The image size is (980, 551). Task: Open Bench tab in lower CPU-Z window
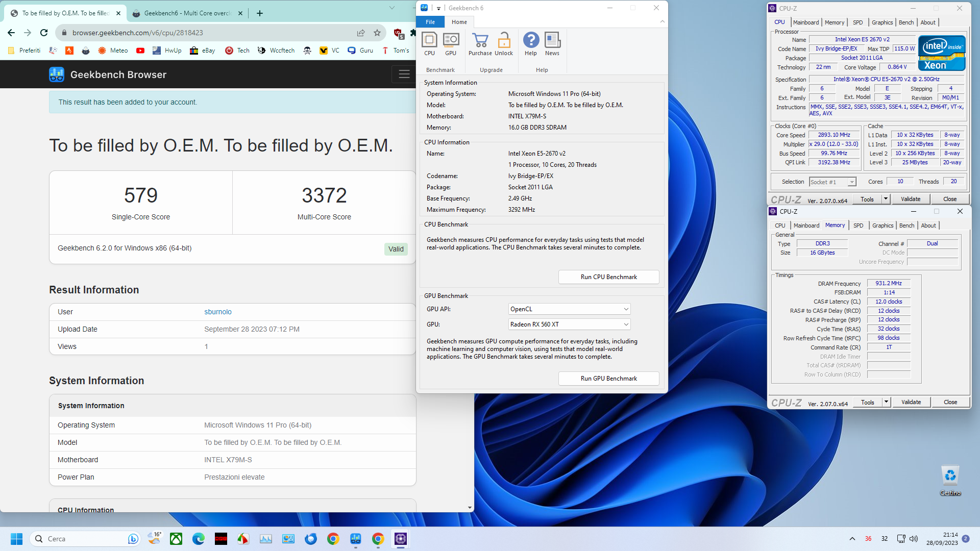[x=907, y=226]
